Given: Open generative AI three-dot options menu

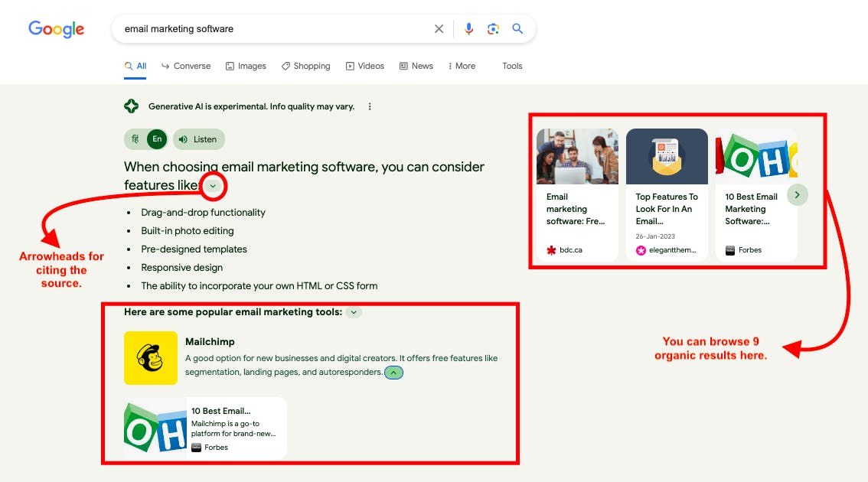Looking at the screenshot, I should (x=370, y=106).
